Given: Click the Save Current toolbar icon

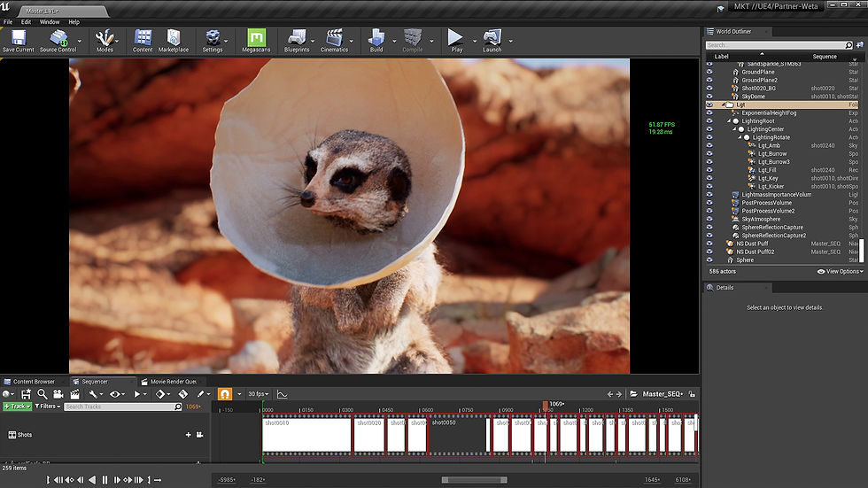Looking at the screenshot, I should (19, 41).
